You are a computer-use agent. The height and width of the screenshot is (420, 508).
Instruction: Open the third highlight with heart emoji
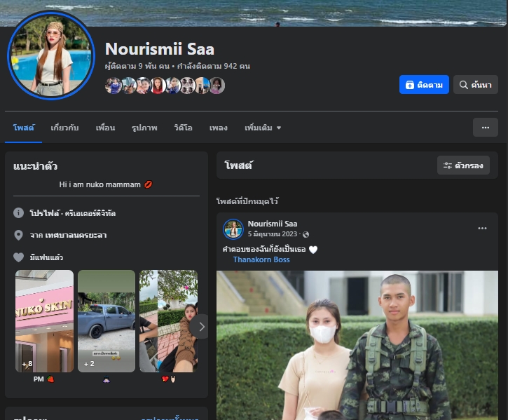coord(168,321)
